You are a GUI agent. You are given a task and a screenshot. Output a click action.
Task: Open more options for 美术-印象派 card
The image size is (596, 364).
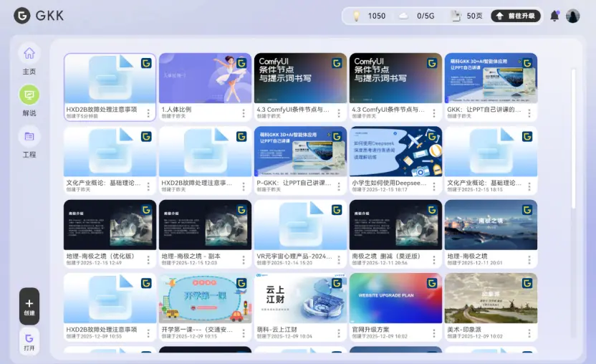coord(529,333)
